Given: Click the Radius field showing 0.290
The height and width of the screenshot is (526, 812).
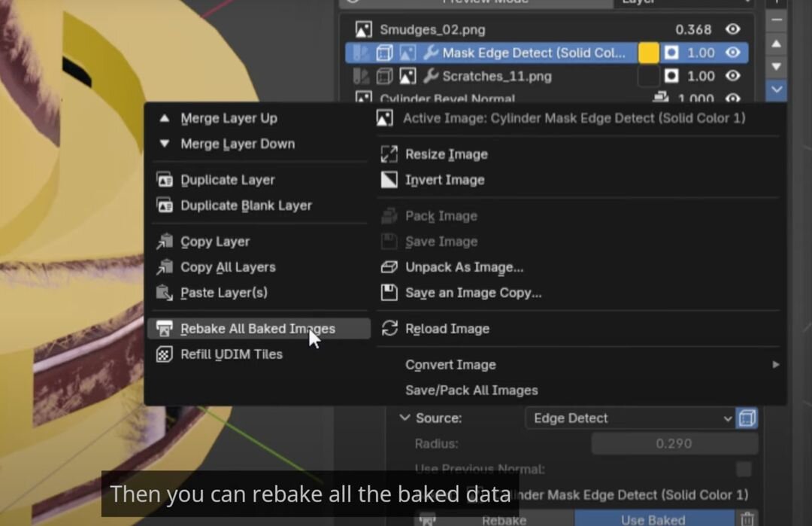Looking at the screenshot, I should (674, 444).
